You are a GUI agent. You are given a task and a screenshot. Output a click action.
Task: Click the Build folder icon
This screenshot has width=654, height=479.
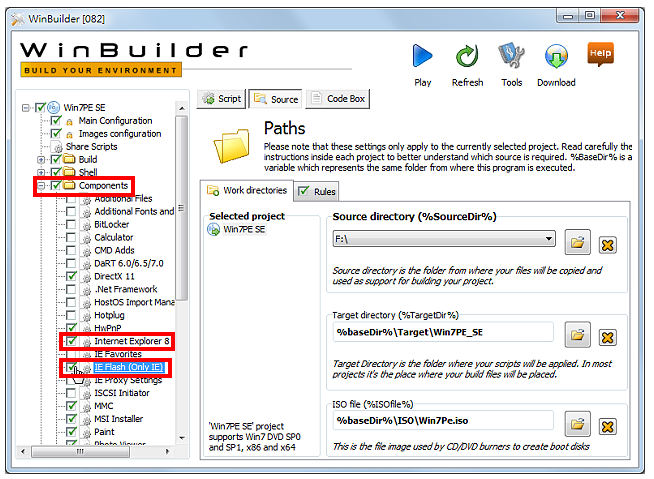[69, 159]
